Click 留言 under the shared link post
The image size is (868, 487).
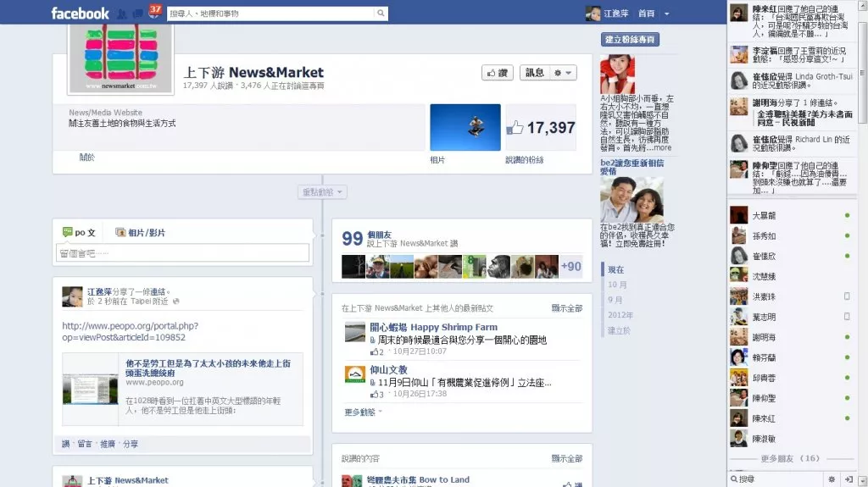click(x=85, y=444)
